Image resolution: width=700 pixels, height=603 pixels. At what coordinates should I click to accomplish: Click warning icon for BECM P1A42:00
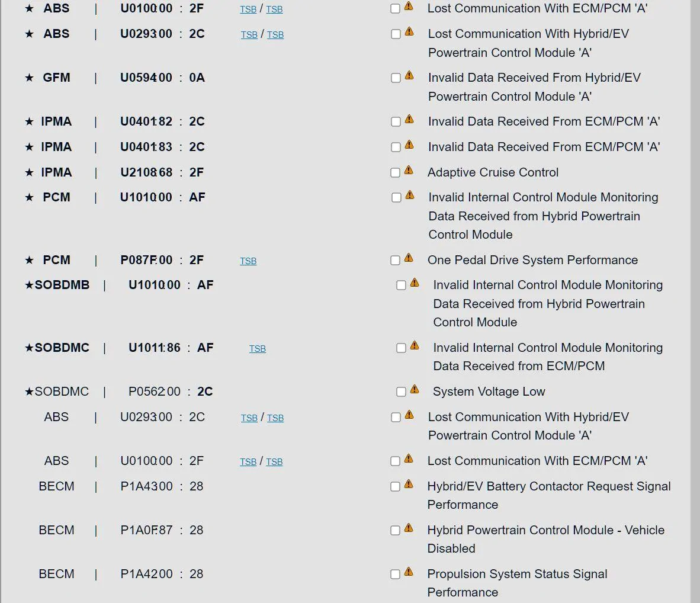click(x=409, y=572)
